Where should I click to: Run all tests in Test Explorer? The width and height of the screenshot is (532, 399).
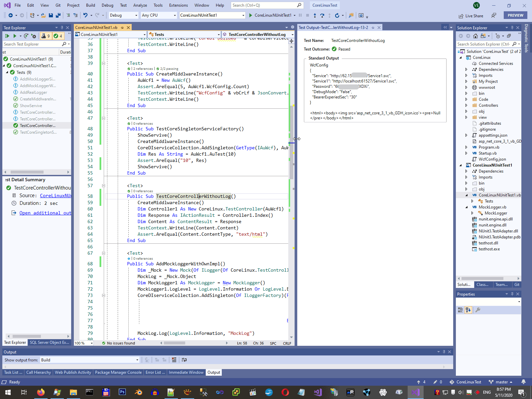(7, 36)
